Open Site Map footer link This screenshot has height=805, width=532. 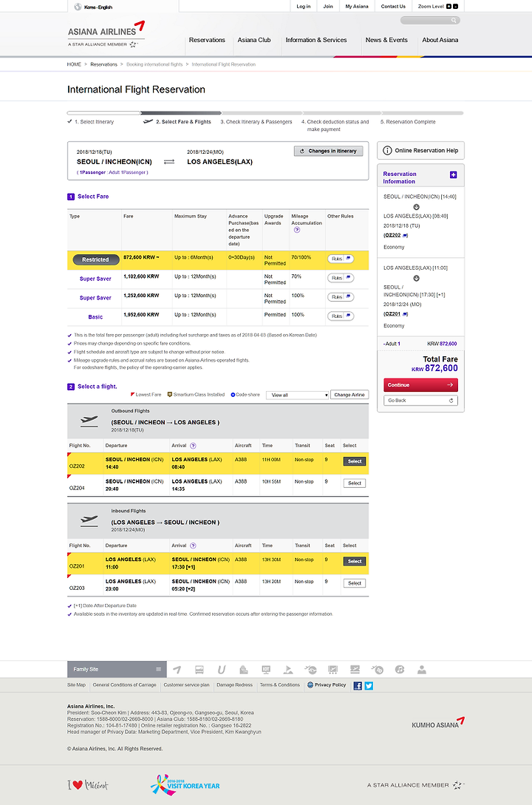(76, 685)
